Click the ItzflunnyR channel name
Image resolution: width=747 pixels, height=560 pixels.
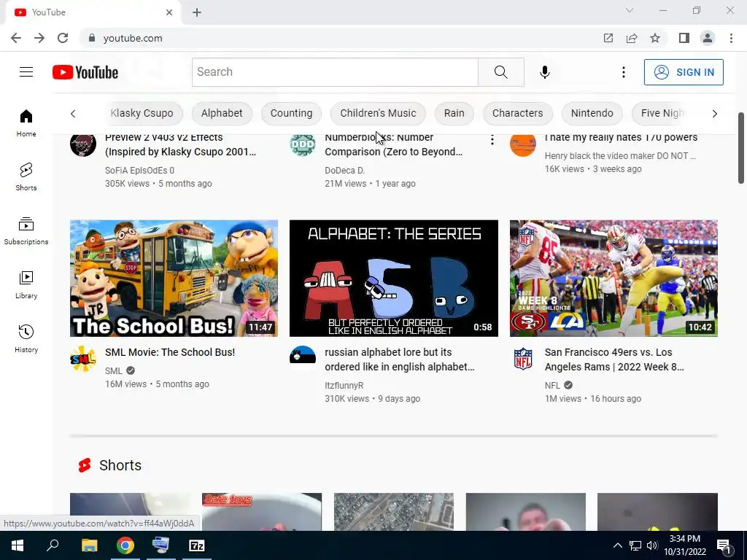[344, 385]
